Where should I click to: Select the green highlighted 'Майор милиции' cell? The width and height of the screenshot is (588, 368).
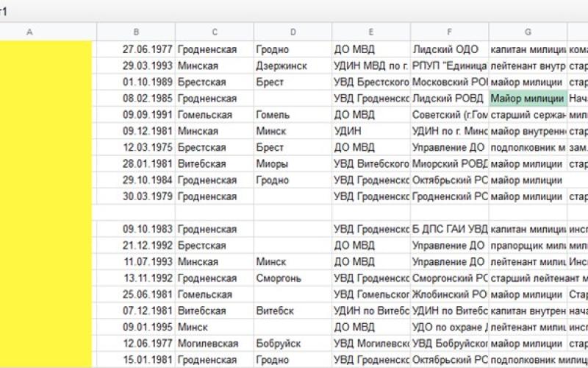(528, 99)
